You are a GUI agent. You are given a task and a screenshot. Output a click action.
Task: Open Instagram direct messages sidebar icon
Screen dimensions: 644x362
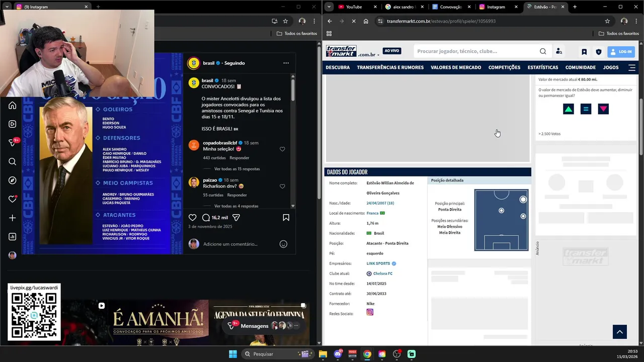[13, 143]
